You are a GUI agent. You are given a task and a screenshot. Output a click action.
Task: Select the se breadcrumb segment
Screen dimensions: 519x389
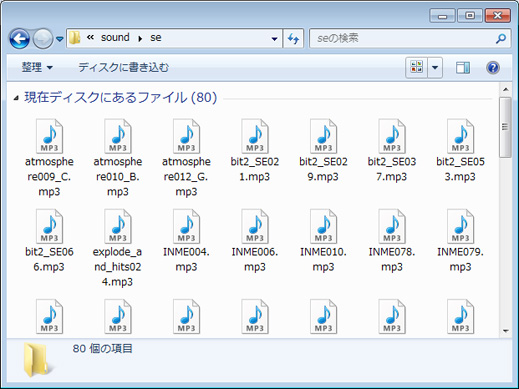pyautogui.click(x=156, y=38)
